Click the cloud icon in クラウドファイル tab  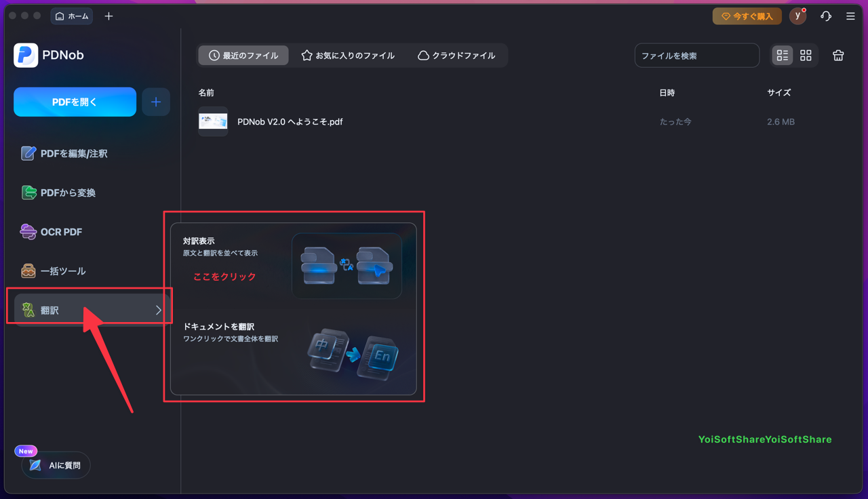pos(423,56)
